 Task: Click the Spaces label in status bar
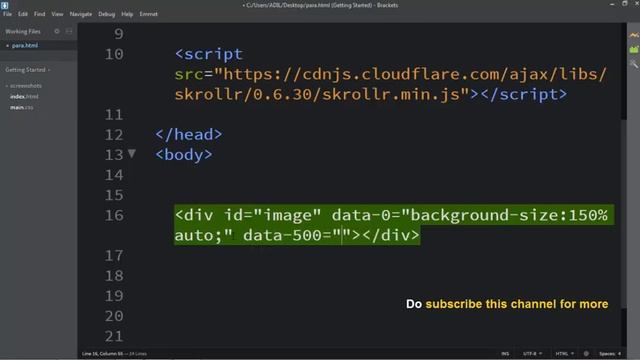pos(607,353)
